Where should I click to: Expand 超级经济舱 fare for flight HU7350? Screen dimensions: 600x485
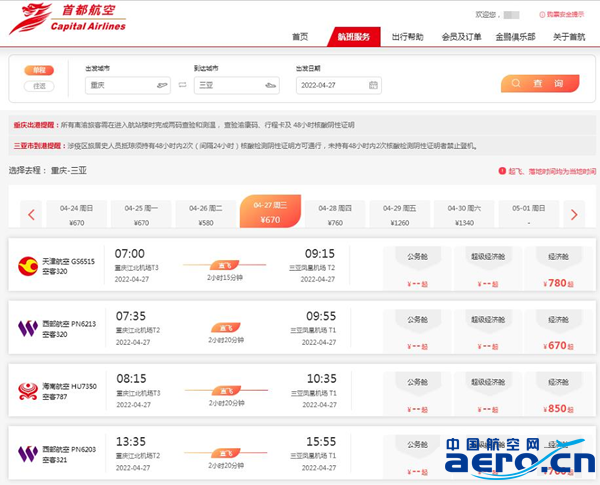[488, 394]
